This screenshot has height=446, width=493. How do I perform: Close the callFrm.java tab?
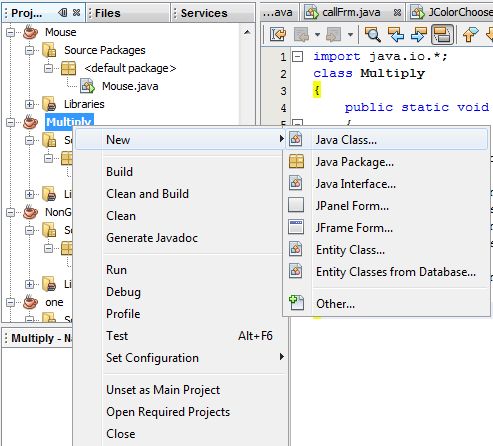[397, 13]
